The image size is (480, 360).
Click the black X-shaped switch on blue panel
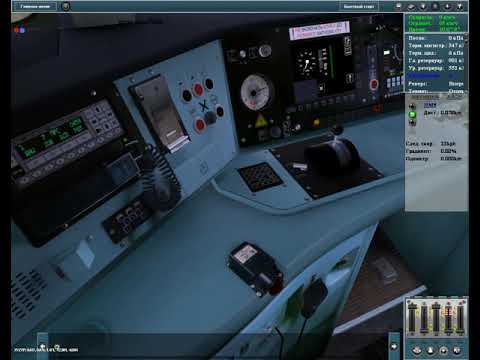(x=203, y=106)
